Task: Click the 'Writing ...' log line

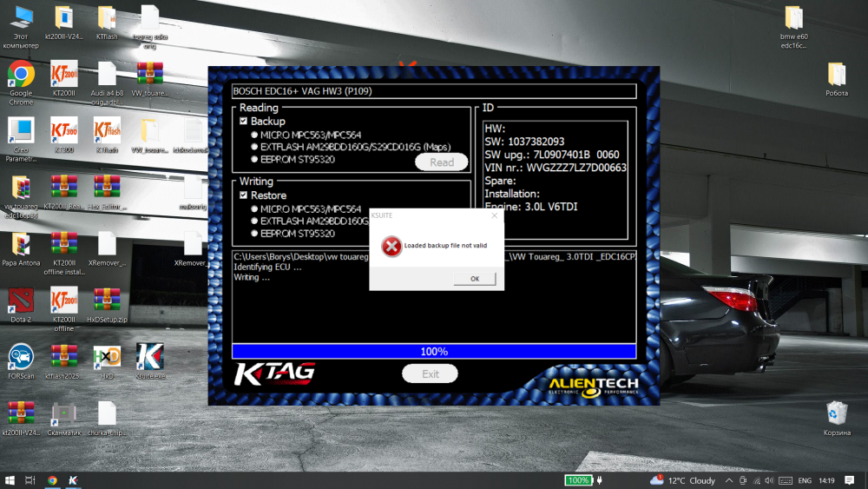Action: [x=252, y=277]
